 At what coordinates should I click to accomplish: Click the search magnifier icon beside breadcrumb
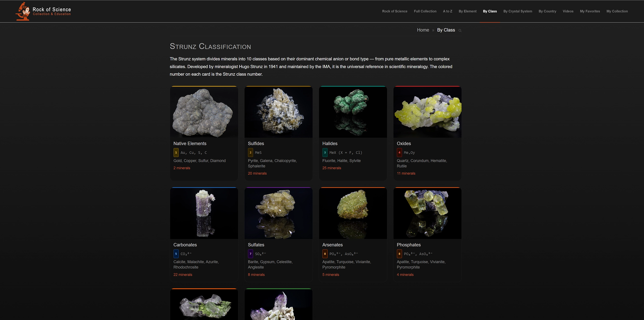[x=460, y=30]
